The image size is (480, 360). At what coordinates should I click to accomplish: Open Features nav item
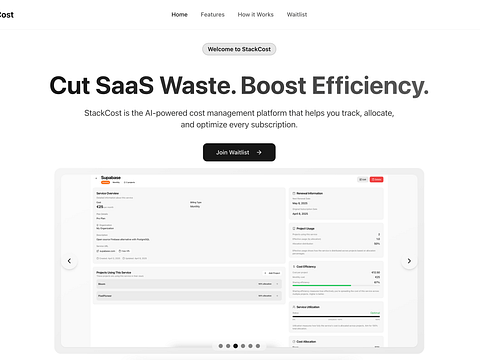point(212,15)
